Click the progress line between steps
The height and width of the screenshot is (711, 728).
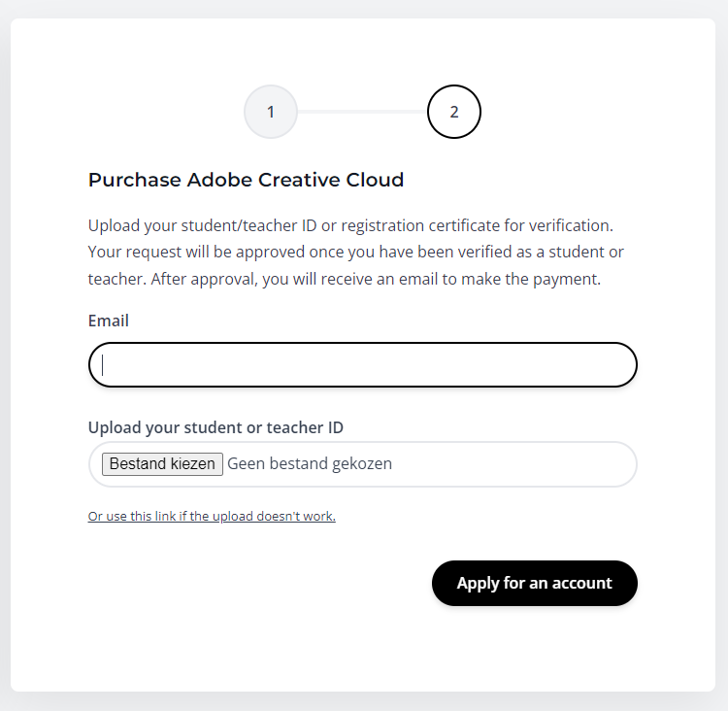362,112
